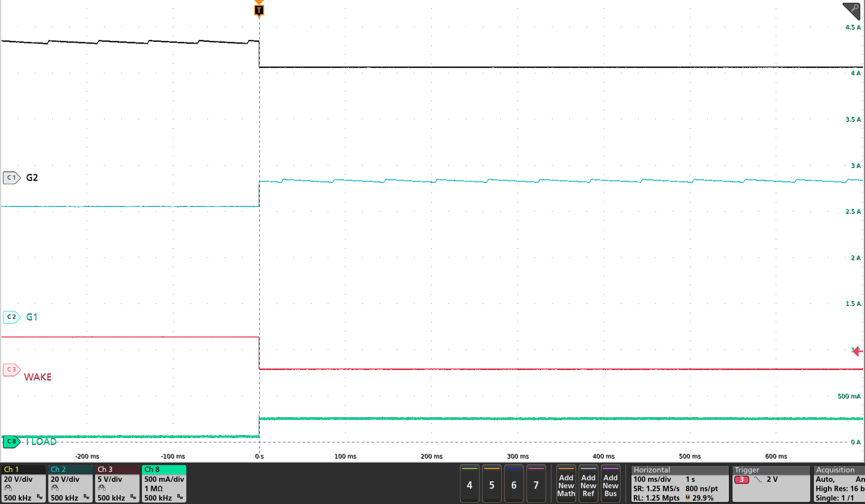Viewport: 865px width, 504px height.
Task: Click the C1 marker beside the G2 label
Action: tap(10, 177)
